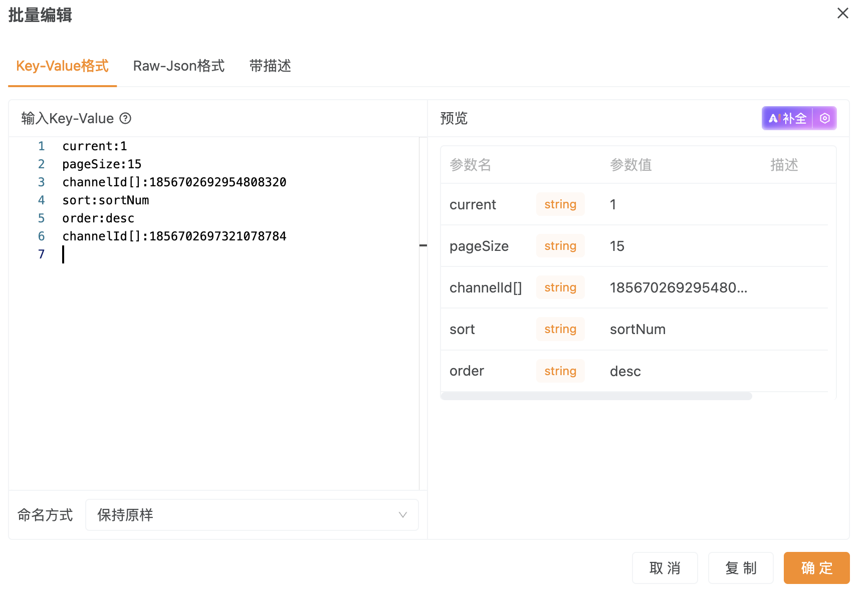
Task: Click the 复制 button
Action: [x=741, y=568]
